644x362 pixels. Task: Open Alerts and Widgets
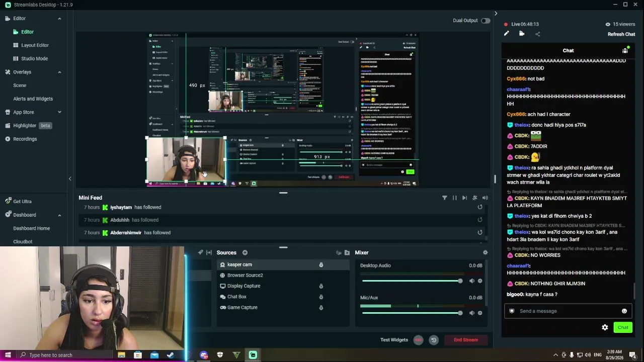tap(33, 99)
